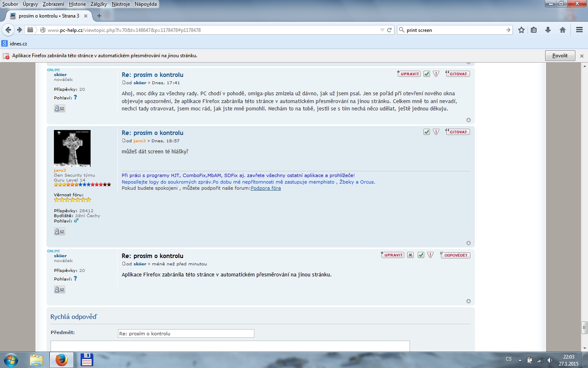Image resolution: width=588 pixels, height=368 pixels.
Task: Open the Soubor menu
Action: pos(10,4)
